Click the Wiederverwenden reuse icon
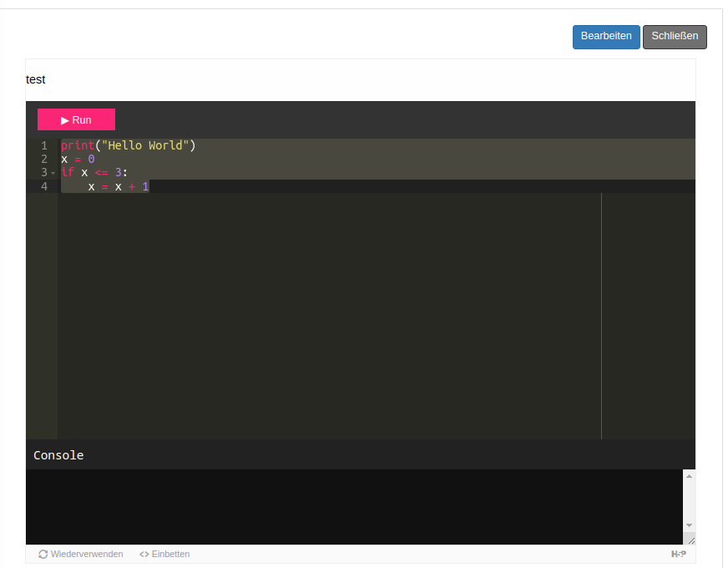The image size is (728, 568). coord(43,554)
